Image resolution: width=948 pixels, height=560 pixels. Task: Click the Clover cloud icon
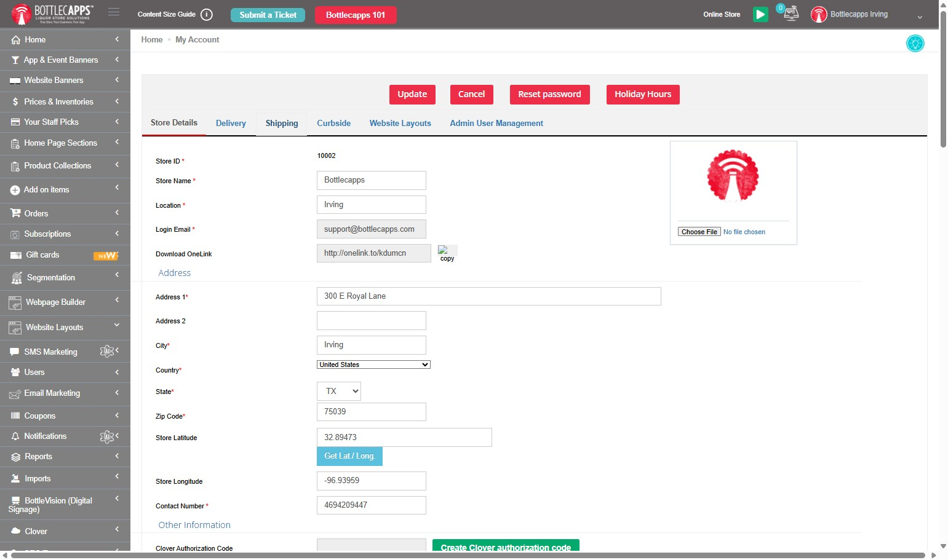pos(16,531)
